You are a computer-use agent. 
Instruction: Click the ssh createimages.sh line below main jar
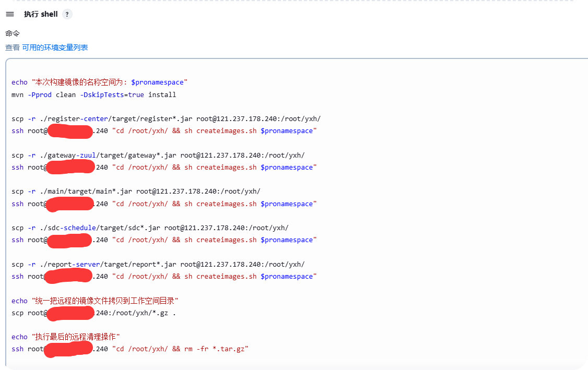pos(164,204)
